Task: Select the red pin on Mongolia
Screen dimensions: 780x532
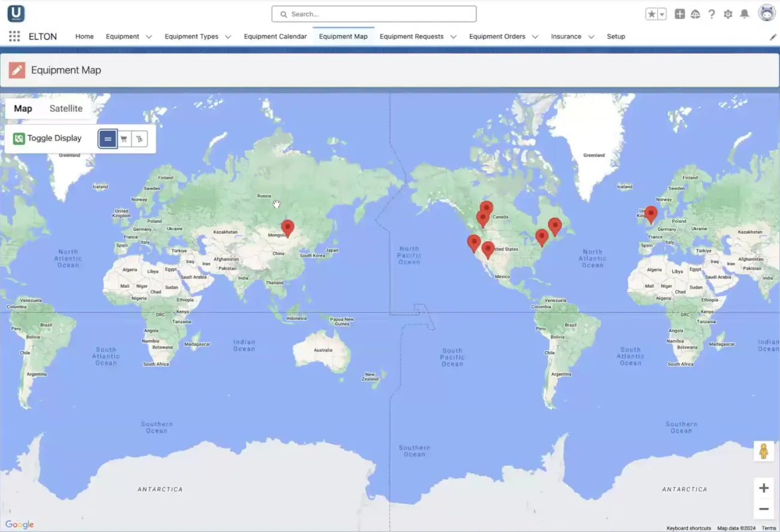Action: click(x=288, y=229)
